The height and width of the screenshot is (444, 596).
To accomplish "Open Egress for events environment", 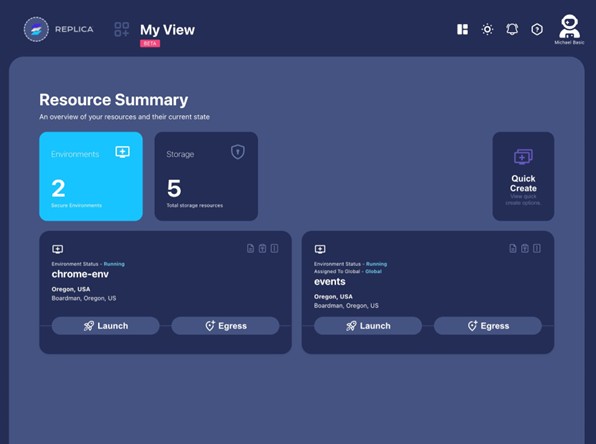I will coord(488,326).
